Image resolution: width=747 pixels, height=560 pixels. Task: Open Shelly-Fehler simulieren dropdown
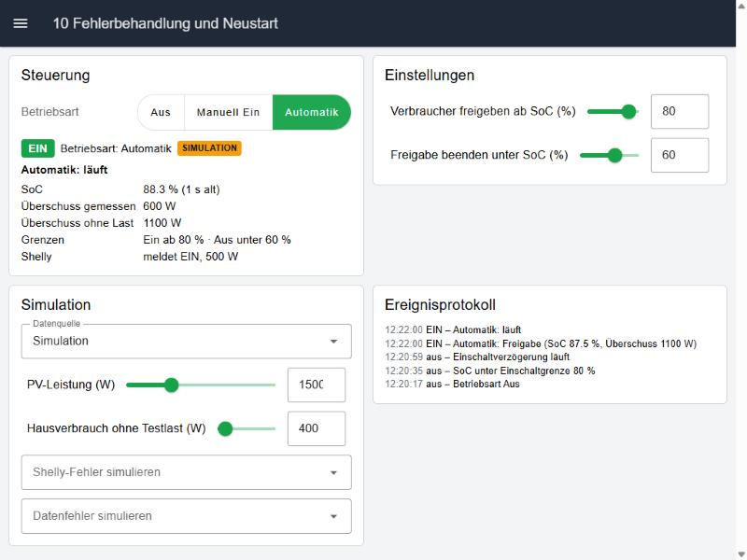(x=186, y=472)
